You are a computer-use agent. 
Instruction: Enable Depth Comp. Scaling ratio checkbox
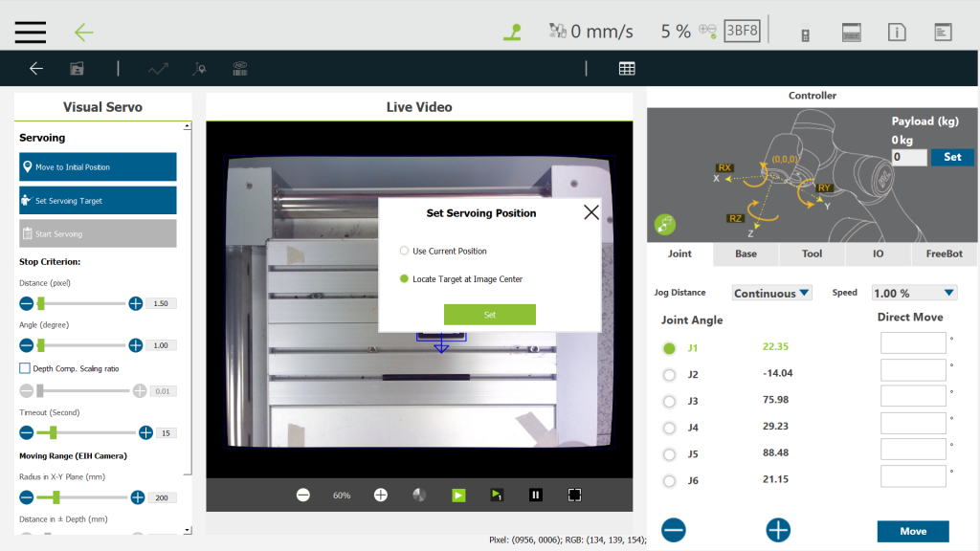click(x=25, y=368)
